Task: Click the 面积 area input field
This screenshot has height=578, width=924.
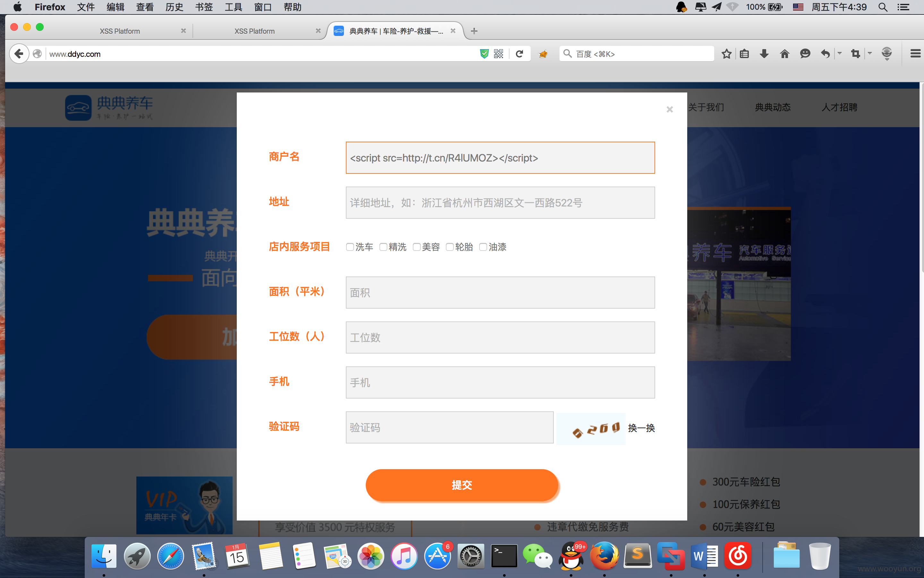Action: [x=500, y=293]
